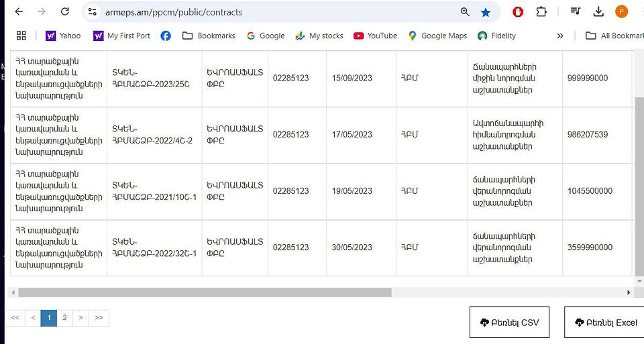Open the media control playlist icon

coord(576,12)
